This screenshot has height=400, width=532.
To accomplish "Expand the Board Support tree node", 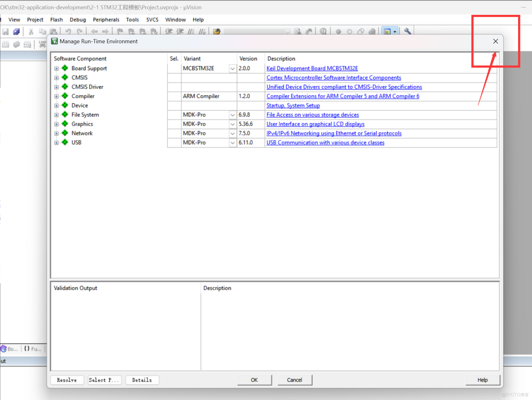I will [x=56, y=69].
